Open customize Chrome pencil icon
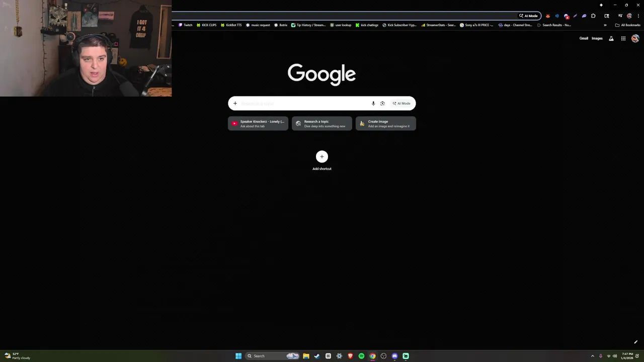Image resolution: width=644 pixels, height=362 pixels. 635,342
